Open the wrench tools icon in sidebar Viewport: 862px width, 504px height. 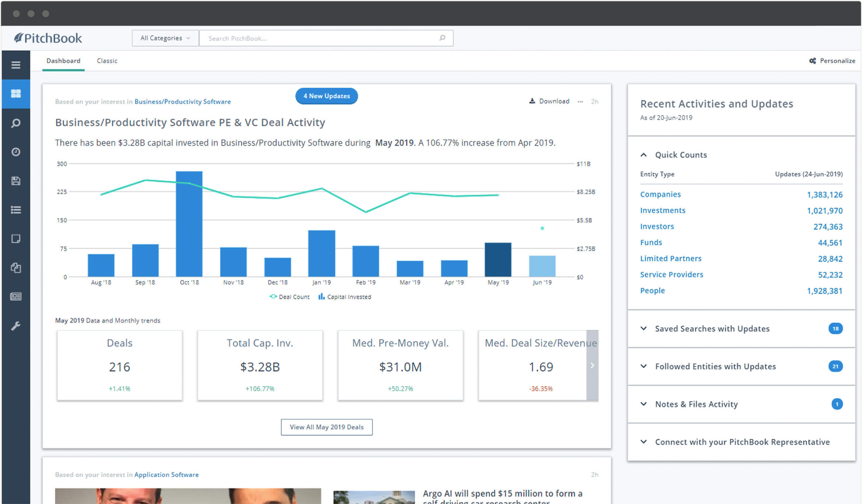tap(16, 325)
